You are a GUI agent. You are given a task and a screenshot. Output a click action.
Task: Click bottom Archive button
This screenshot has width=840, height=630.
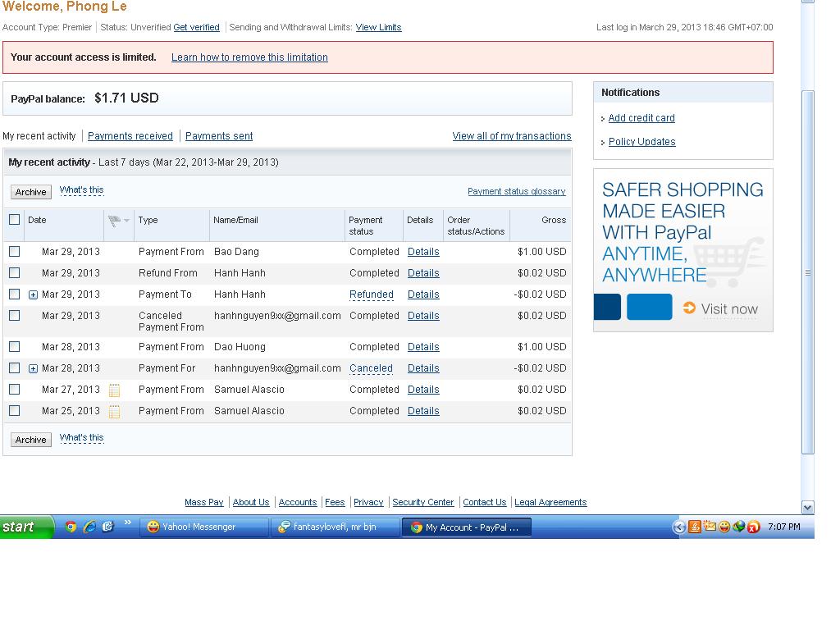[31, 440]
